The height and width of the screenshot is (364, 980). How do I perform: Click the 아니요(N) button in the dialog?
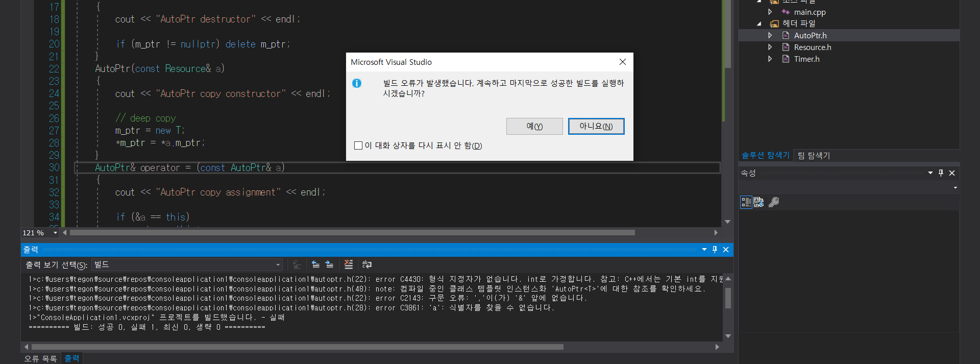[x=596, y=126]
